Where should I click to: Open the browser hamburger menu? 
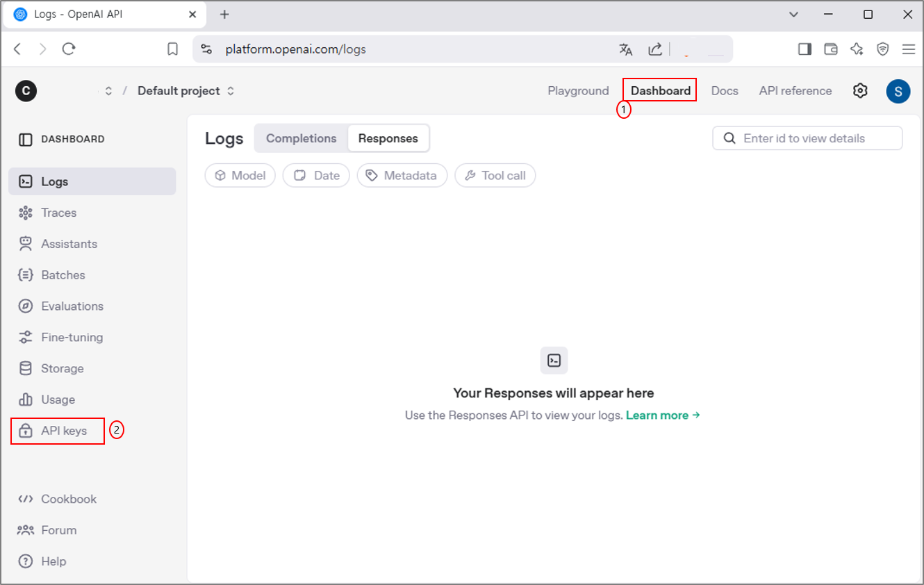[909, 49]
